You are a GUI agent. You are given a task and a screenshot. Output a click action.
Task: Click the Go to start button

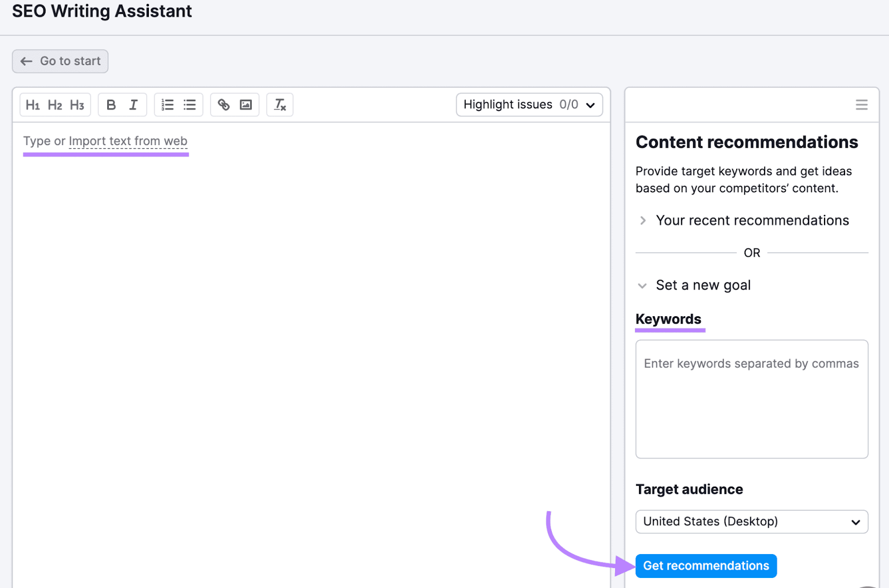tap(59, 61)
